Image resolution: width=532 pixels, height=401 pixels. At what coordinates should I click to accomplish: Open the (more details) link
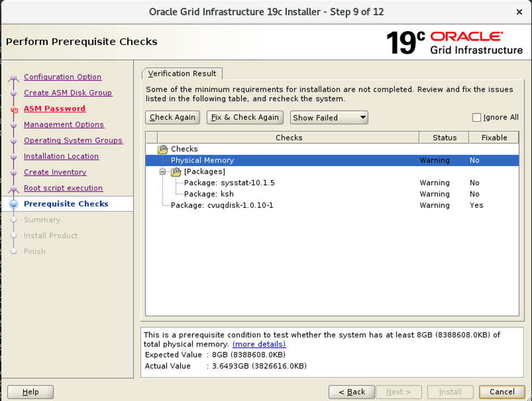[259, 344]
